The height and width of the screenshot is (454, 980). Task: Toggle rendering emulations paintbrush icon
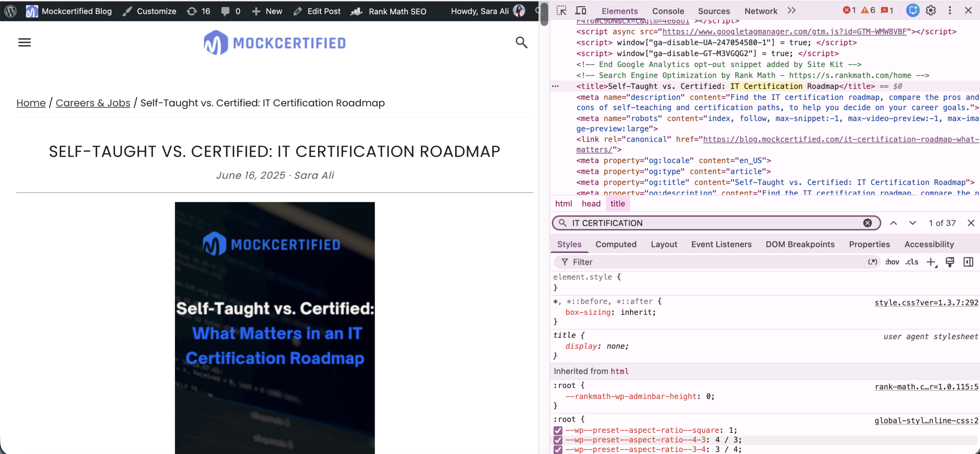pyautogui.click(x=950, y=262)
